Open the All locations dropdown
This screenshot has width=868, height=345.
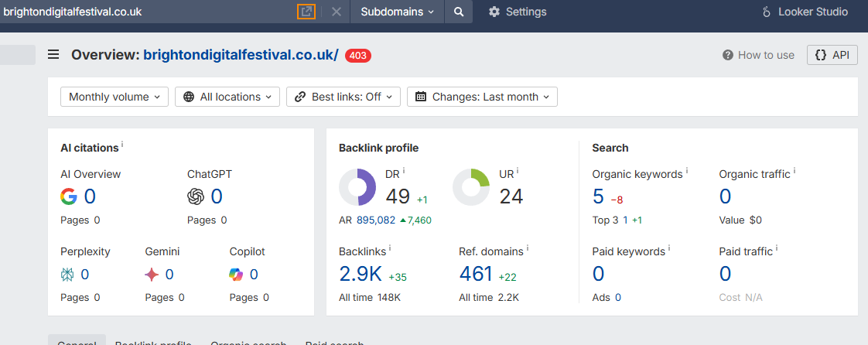227,97
